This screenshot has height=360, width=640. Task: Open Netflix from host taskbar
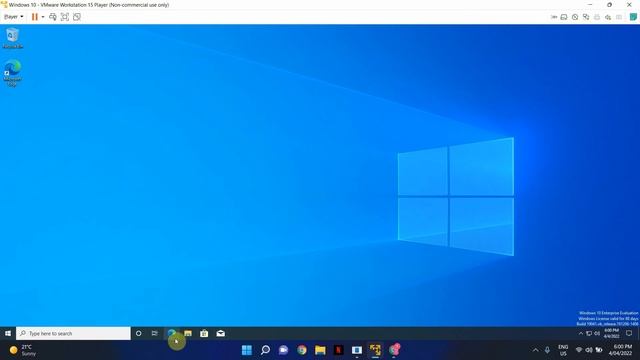coord(338,350)
